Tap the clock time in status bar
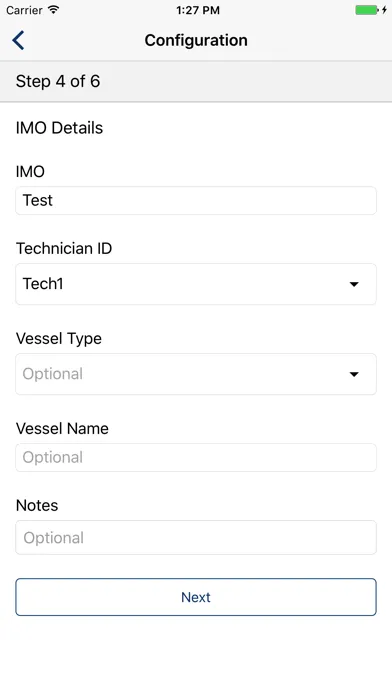392x696 pixels. pyautogui.click(x=198, y=10)
